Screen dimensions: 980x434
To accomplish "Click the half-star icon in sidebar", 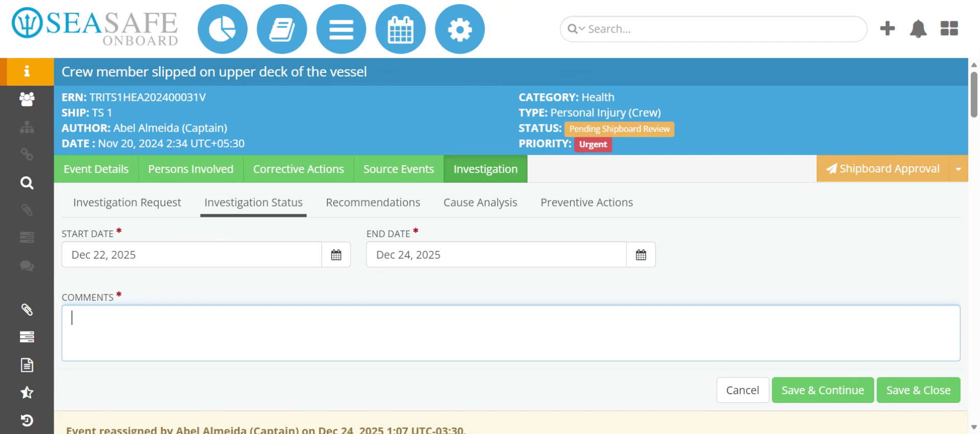I will point(27,393).
